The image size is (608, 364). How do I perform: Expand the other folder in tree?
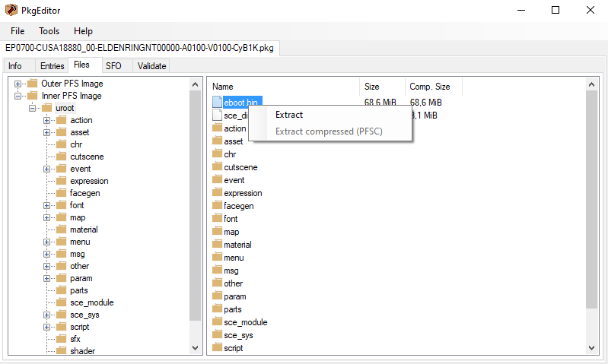[x=46, y=266]
